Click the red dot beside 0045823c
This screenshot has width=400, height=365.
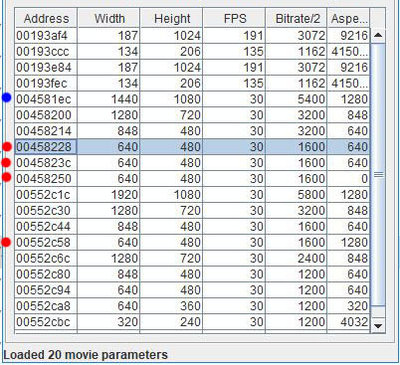tap(6, 162)
